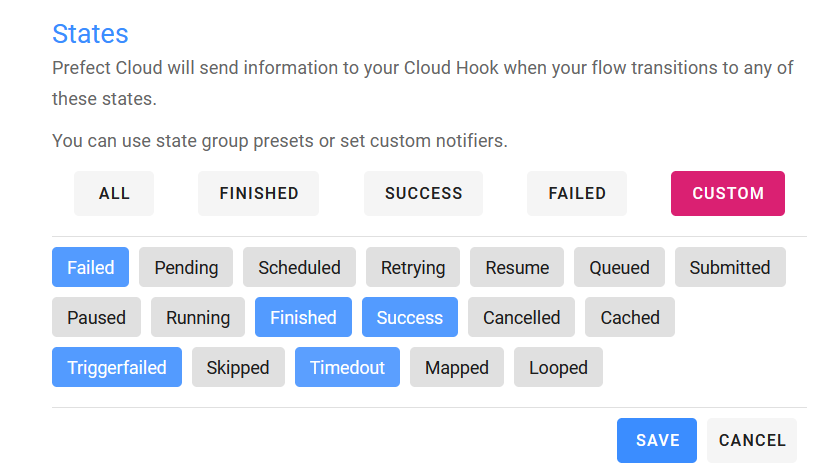Enable the Pending state chip
The image size is (826, 471).
pos(186,267)
